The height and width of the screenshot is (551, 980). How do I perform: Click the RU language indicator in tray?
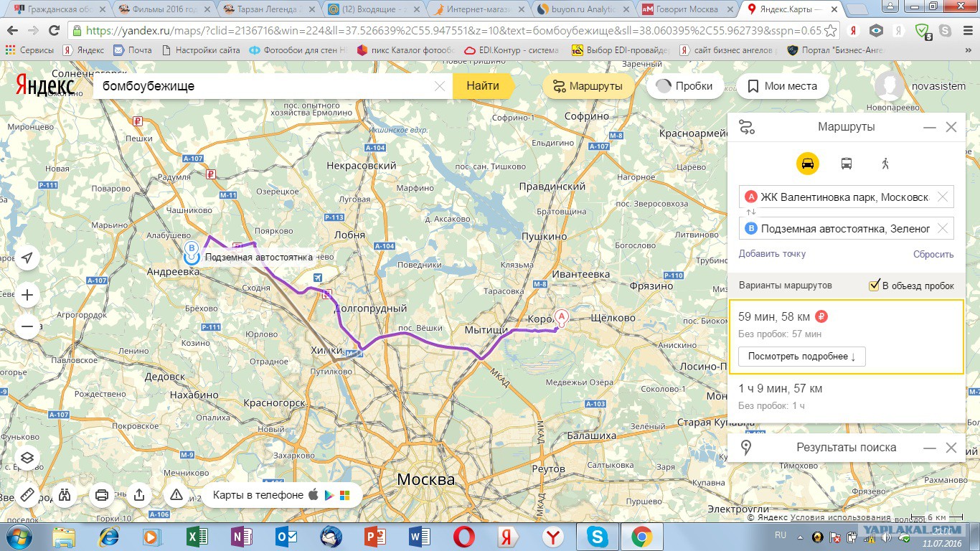pyautogui.click(x=781, y=535)
